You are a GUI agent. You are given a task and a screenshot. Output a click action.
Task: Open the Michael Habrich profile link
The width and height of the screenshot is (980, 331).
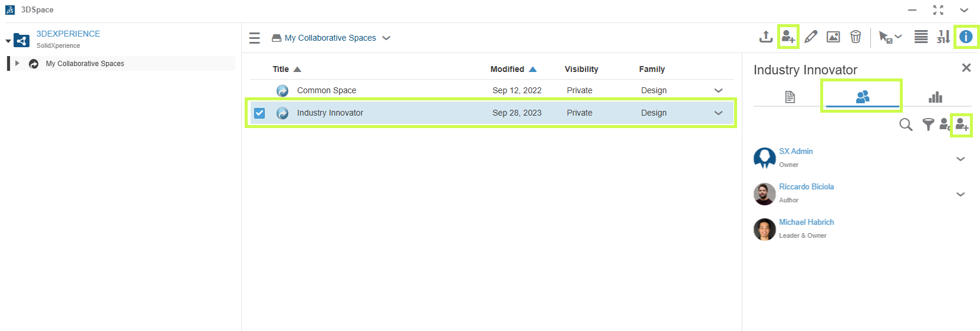coord(806,222)
